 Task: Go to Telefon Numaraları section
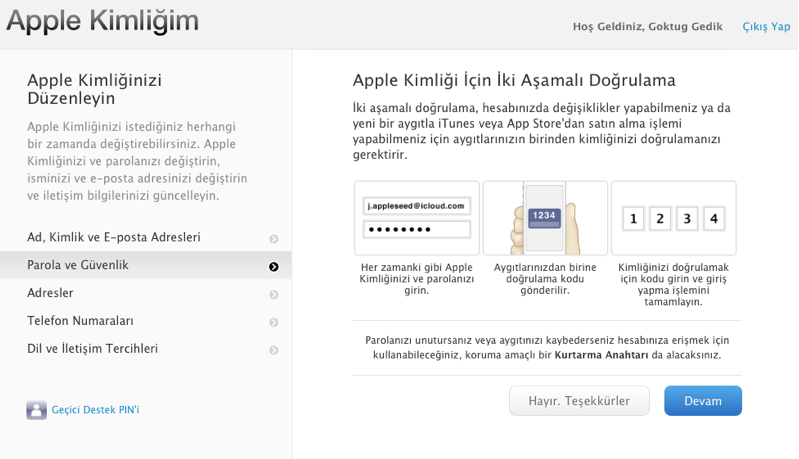(x=80, y=322)
